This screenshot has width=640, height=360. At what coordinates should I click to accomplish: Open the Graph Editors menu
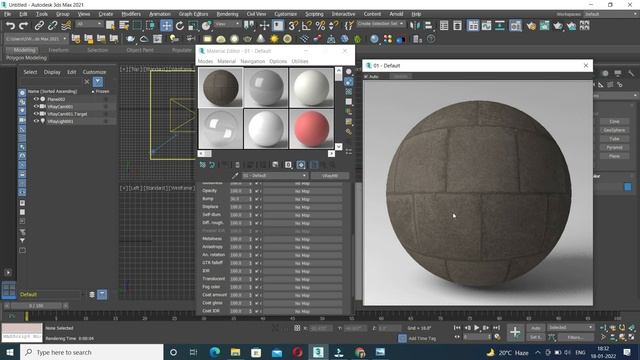click(193, 14)
